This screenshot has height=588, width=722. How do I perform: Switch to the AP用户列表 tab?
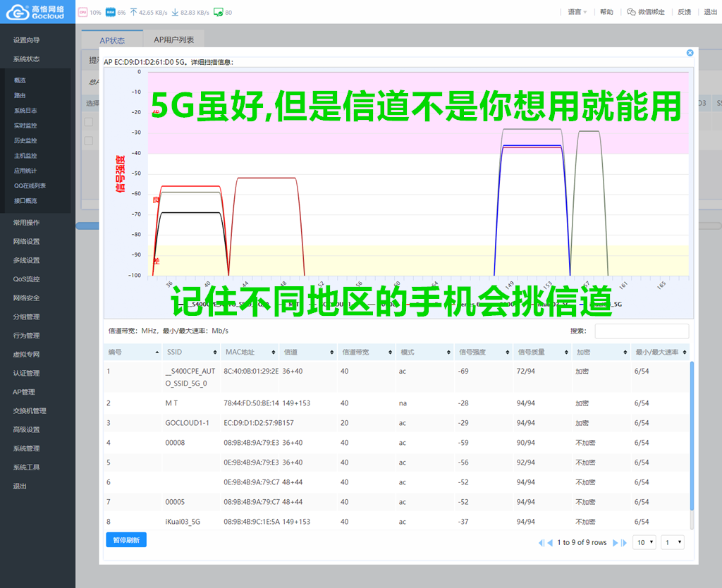tap(173, 40)
